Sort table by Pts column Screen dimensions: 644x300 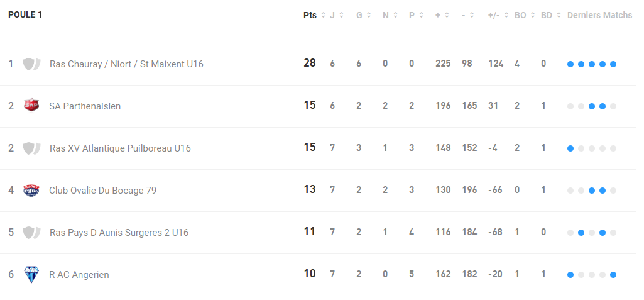click(x=314, y=15)
